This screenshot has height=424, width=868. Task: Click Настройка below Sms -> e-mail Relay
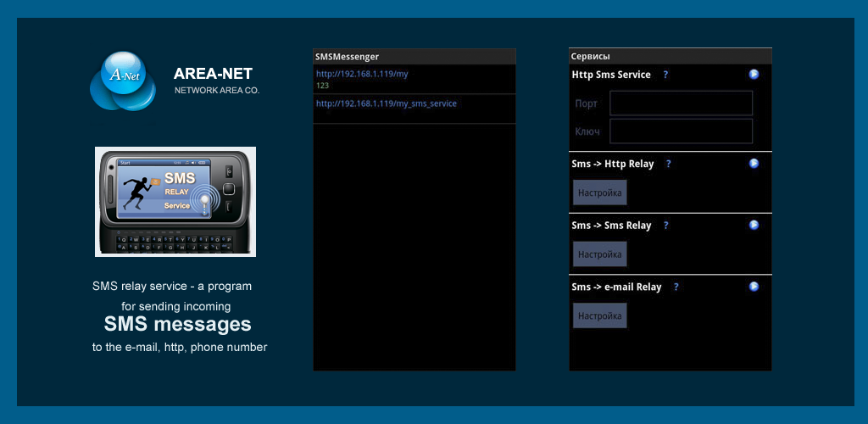click(599, 315)
